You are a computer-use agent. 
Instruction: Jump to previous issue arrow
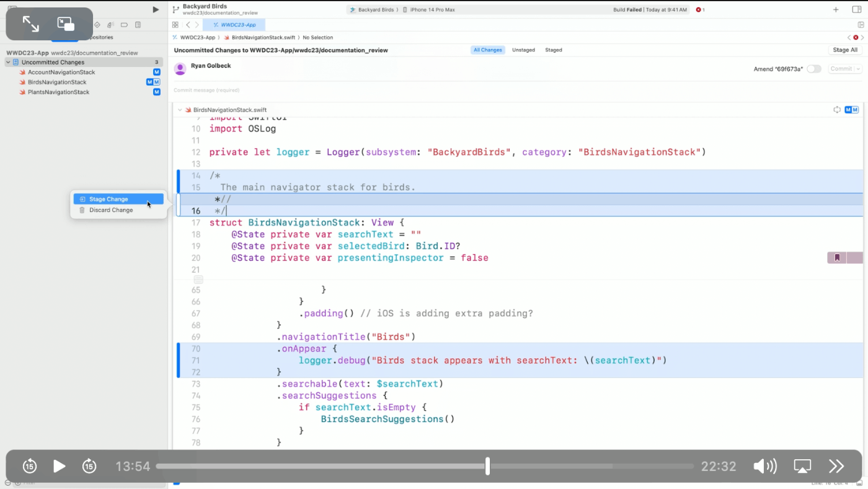coord(849,38)
